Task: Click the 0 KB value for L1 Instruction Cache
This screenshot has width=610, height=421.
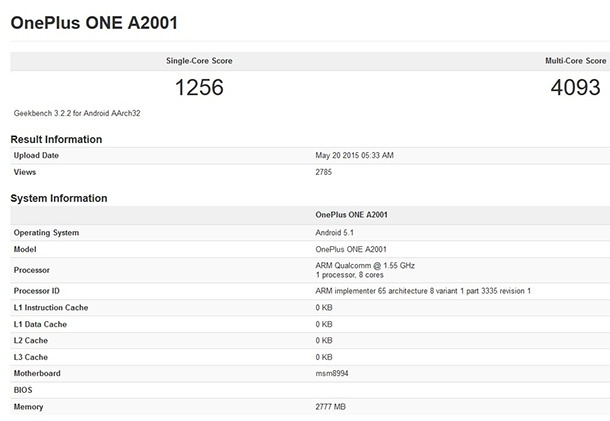Action: (x=324, y=307)
